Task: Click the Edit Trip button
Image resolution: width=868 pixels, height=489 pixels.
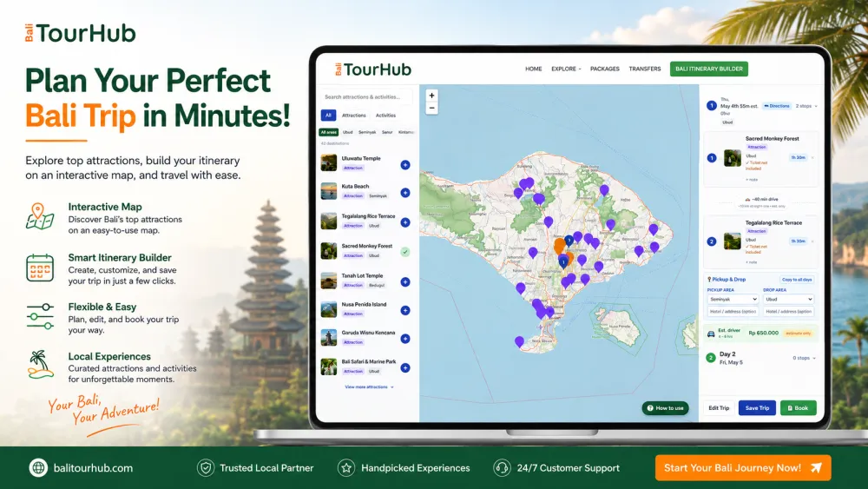Action: pyautogui.click(x=719, y=408)
